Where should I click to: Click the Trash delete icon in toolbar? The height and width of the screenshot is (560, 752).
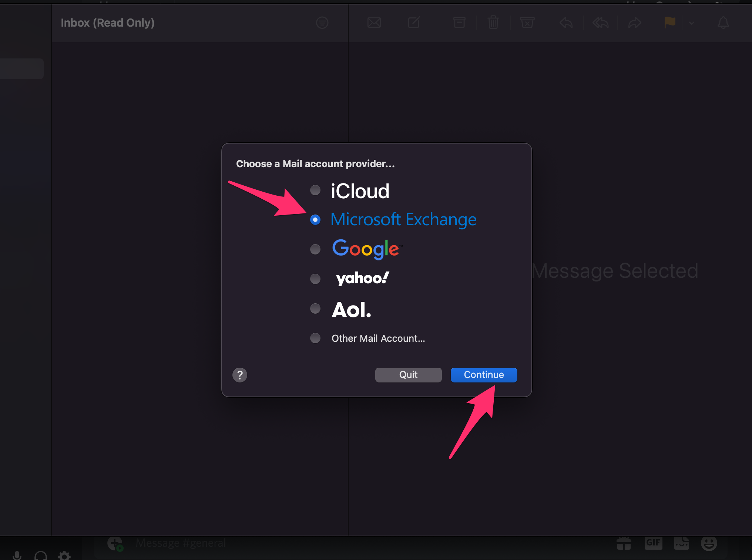(493, 23)
